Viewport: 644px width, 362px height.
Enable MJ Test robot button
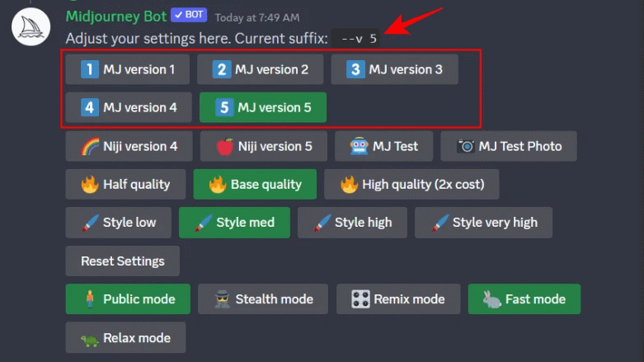[384, 146]
